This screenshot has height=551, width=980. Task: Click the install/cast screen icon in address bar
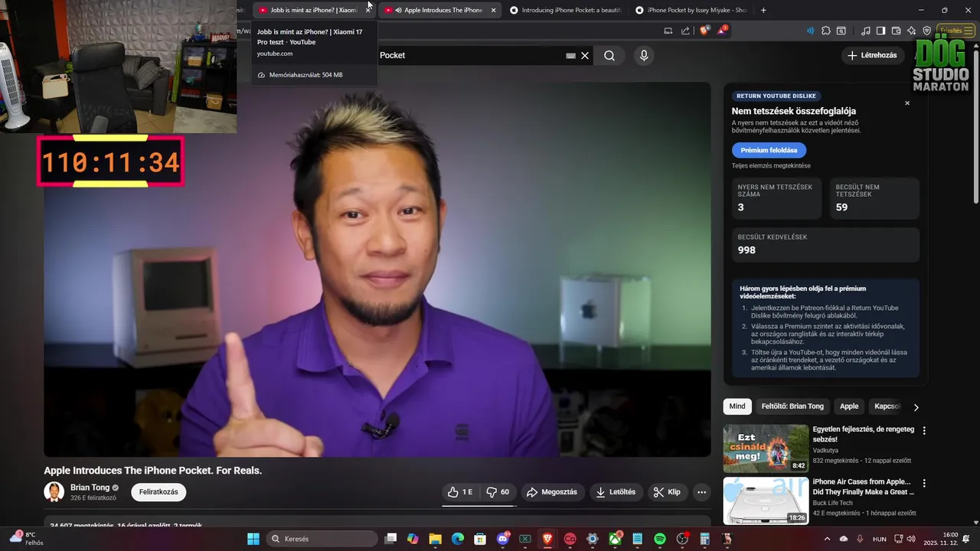coord(668,31)
